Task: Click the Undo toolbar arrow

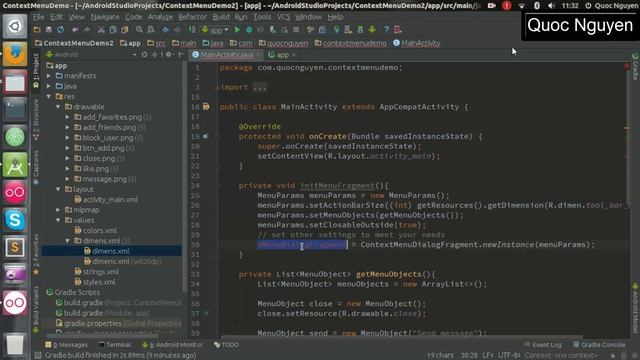Action: 75,30
